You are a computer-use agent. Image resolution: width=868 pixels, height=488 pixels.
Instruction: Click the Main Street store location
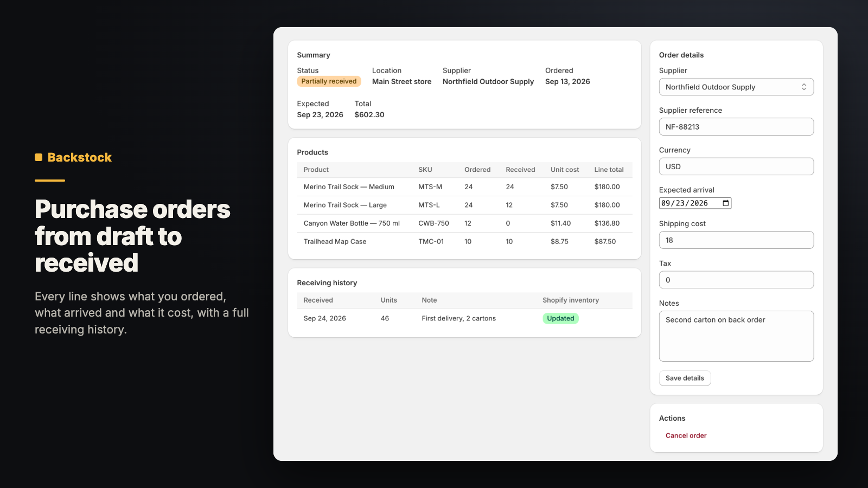[x=401, y=82]
